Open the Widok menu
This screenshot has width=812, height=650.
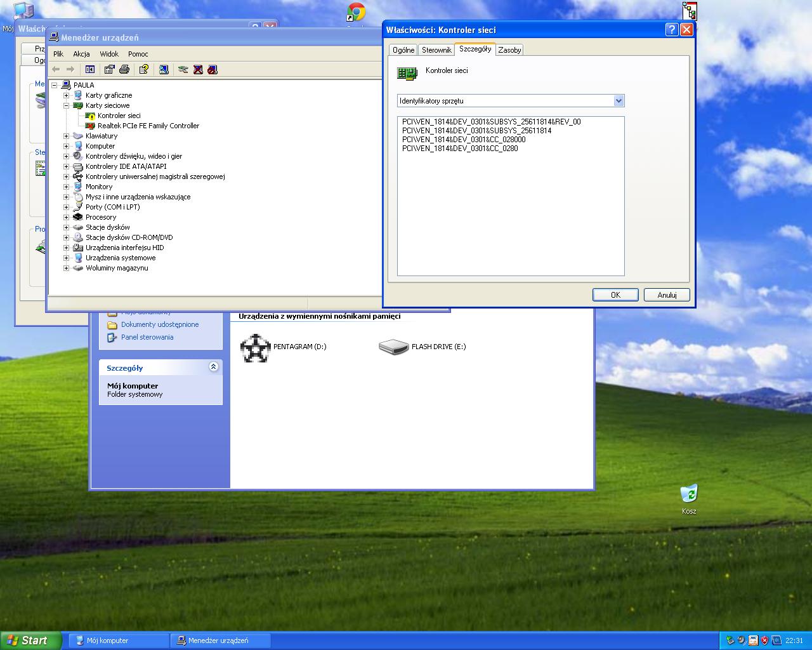109,54
